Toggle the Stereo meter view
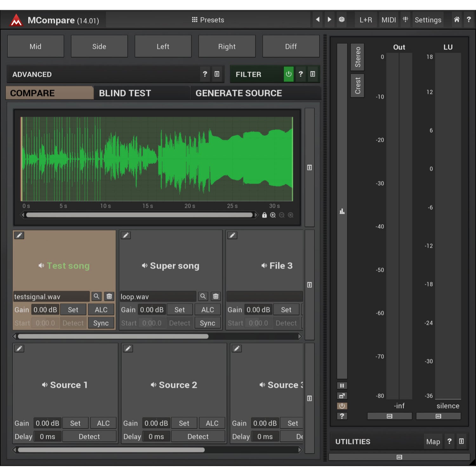Image resolution: width=476 pixels, height=476 pixels. click(358, 57)
